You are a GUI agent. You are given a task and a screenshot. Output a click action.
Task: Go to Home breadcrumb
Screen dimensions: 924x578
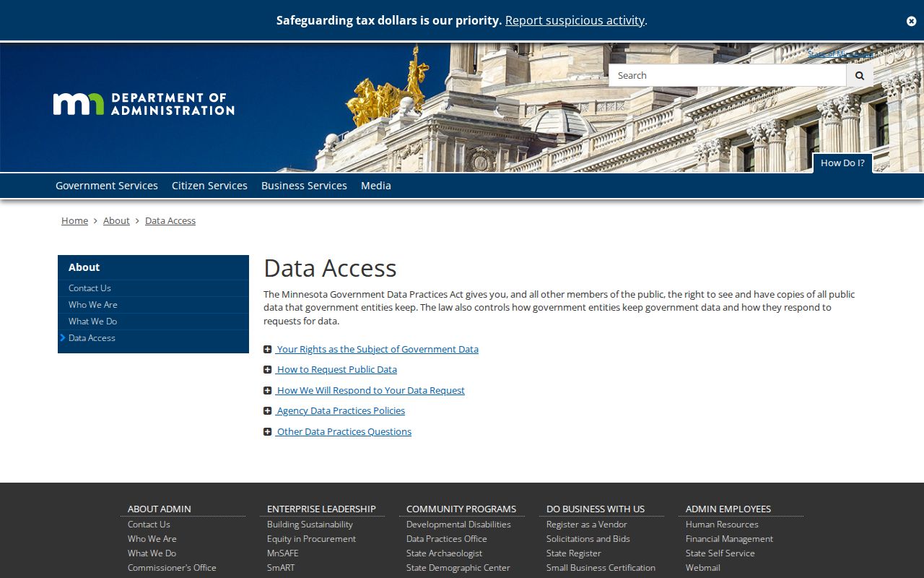74,220
